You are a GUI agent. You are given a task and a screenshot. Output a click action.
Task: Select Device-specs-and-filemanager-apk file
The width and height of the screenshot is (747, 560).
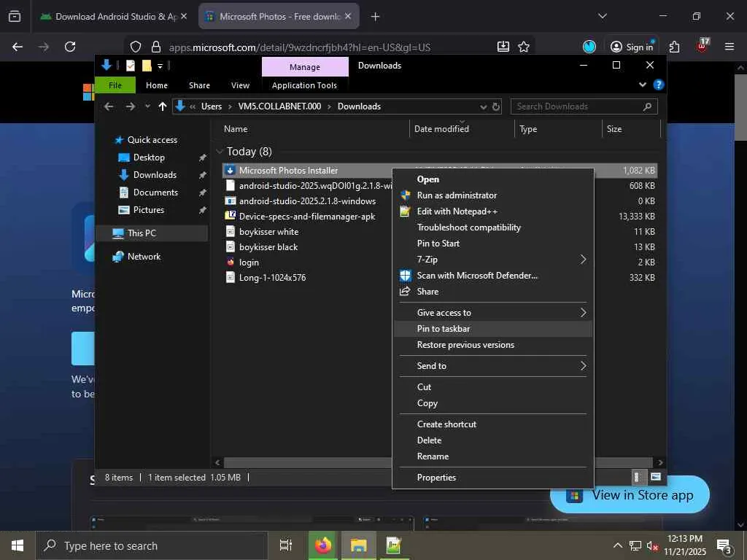pos(307,216)
